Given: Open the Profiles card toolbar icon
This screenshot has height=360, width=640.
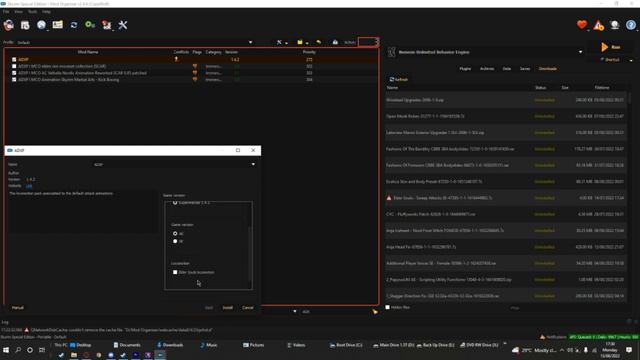Looking at the screenshot, I should (58, 25).
